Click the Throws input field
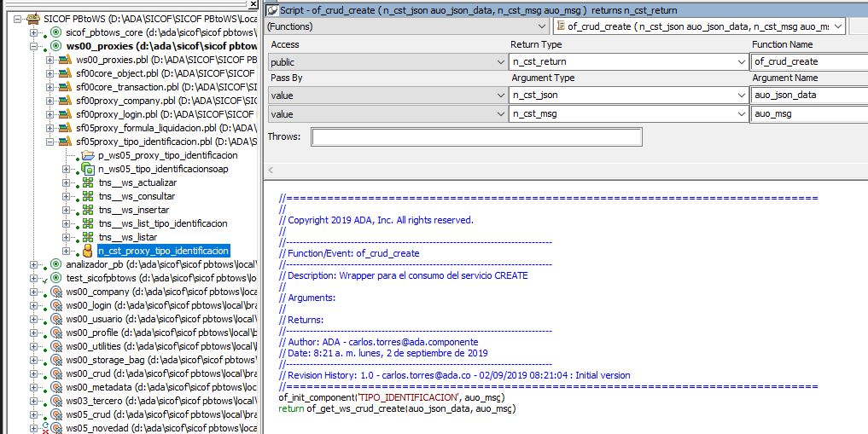This screenshot has height=434, width=868. click(476, 137)
